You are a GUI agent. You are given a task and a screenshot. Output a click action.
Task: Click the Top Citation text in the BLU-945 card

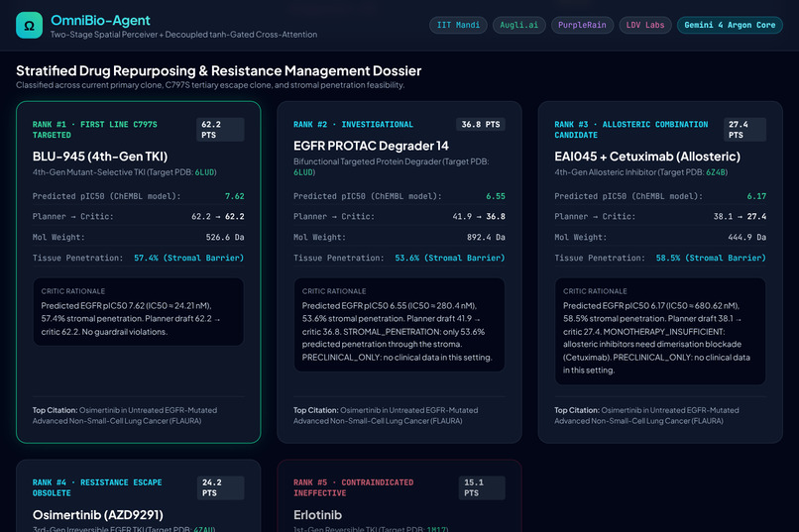click(x=125, y=415)
